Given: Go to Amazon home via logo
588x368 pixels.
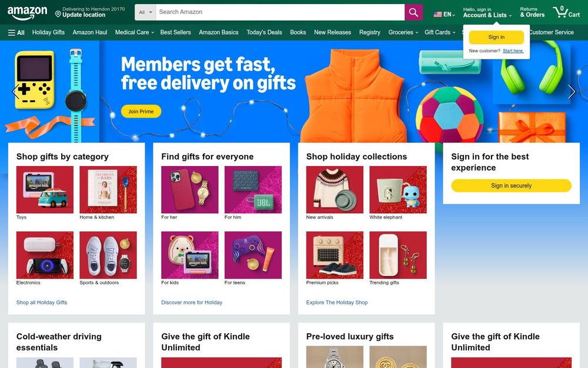Looking at the screenshot, I should pyautogui.click(x=28, y=13).
